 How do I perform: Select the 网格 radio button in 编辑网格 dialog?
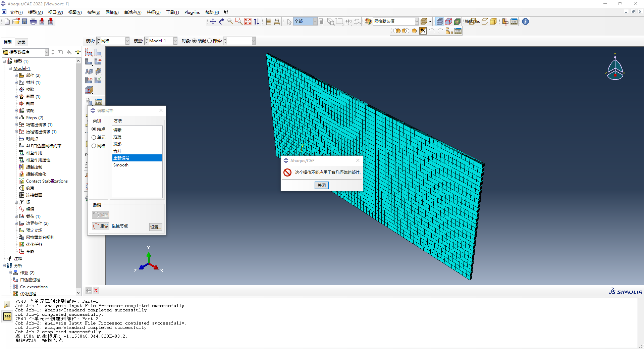[x=94, y=146]
